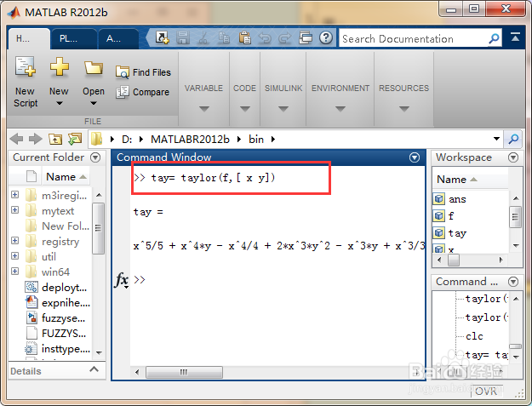Open the New dropdown arrow
Screen dimensions: 532x406
[60, 103]
